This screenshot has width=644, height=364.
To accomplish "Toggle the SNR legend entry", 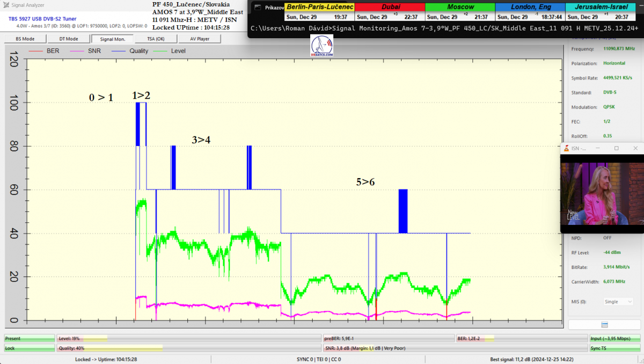I will pos(84,51).
